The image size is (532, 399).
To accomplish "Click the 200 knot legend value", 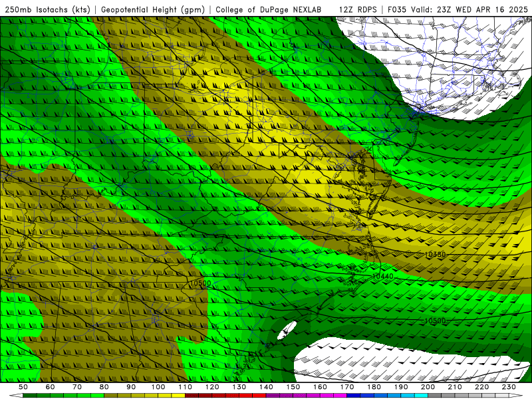I will point(428,387).
